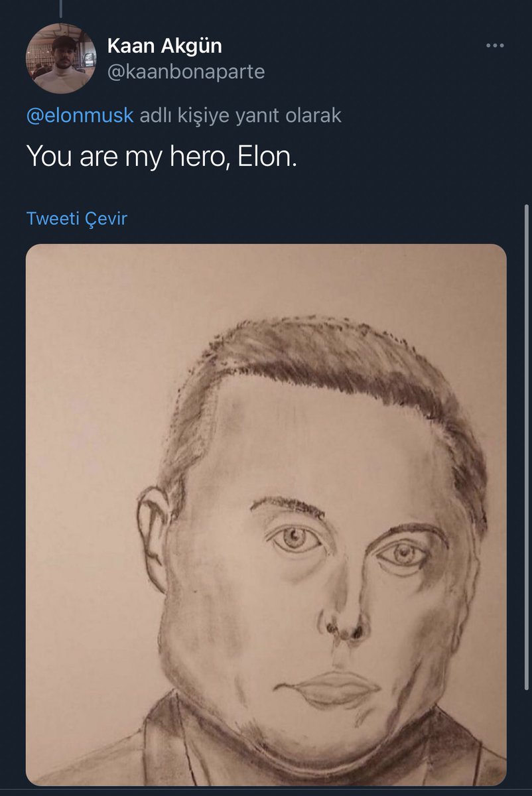Click the @kaanbonaparte handle
The width and height of the screenshot is (532, 796).
pyautogui.click(x=186, y=71)
